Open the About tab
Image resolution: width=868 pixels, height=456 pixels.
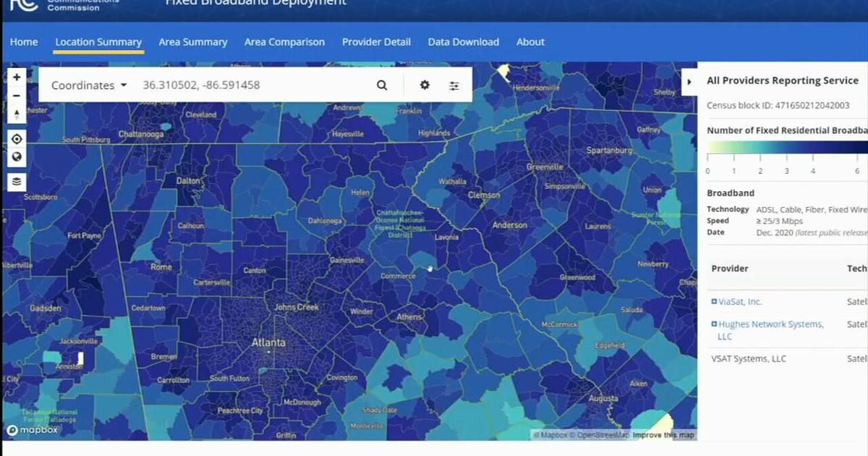click(x=530, y=42)
